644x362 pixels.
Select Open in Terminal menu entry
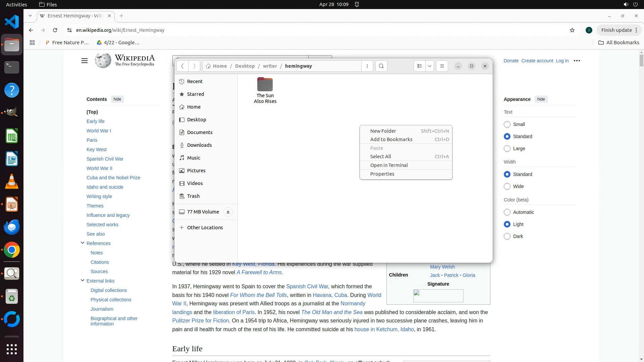(x=389, y=165)
